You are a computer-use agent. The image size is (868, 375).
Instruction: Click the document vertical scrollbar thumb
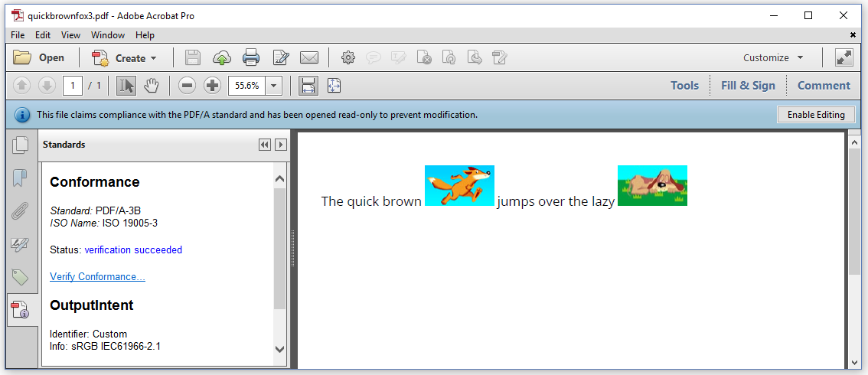[854, 210]
